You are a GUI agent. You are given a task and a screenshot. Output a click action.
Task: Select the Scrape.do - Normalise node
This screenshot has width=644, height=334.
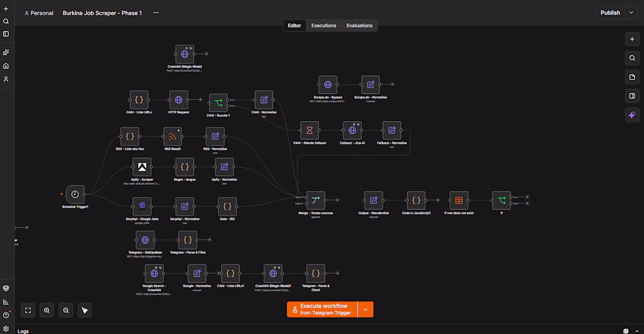pyautogui.click(x=371, y=85)
